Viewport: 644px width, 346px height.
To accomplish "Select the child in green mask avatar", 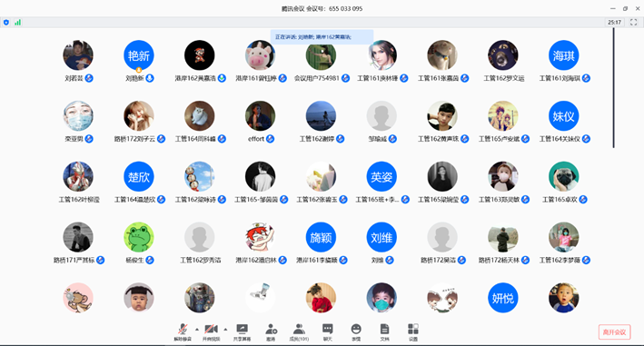I will coord(381,298).
